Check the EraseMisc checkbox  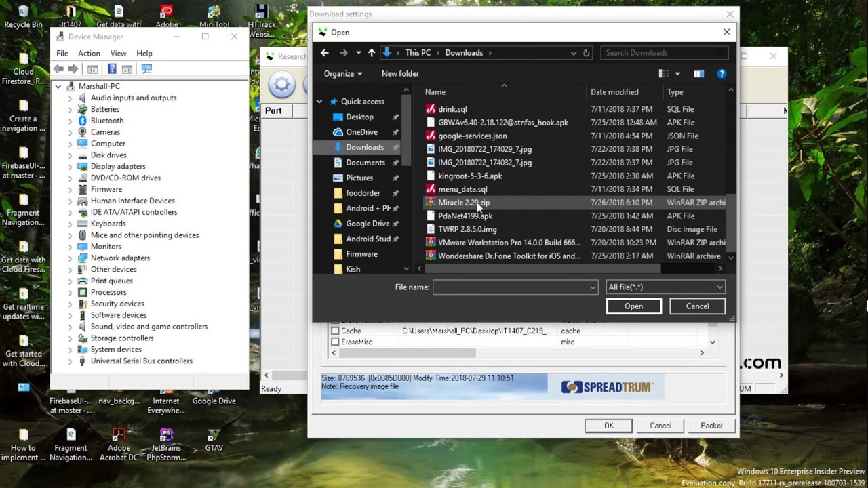[x=335, y=342]
